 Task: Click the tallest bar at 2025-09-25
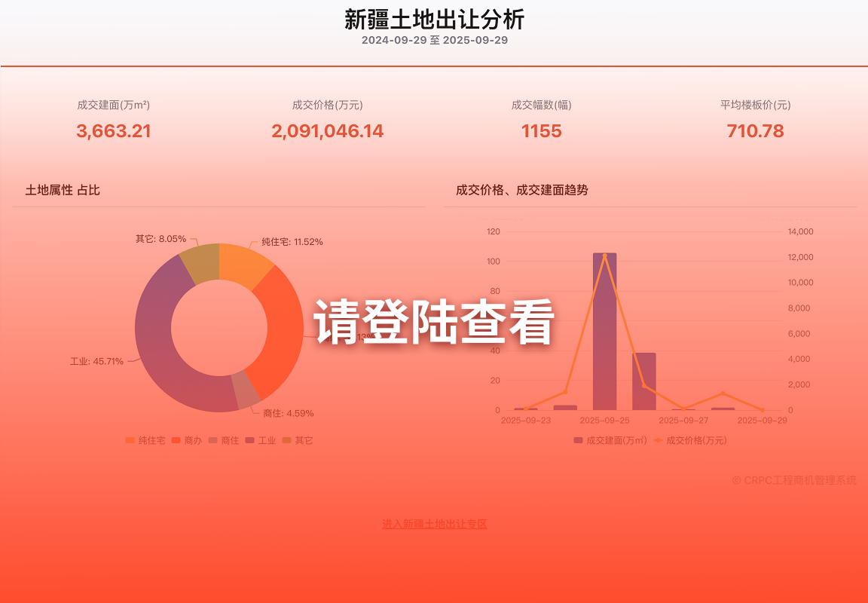(x=604, y=339)
